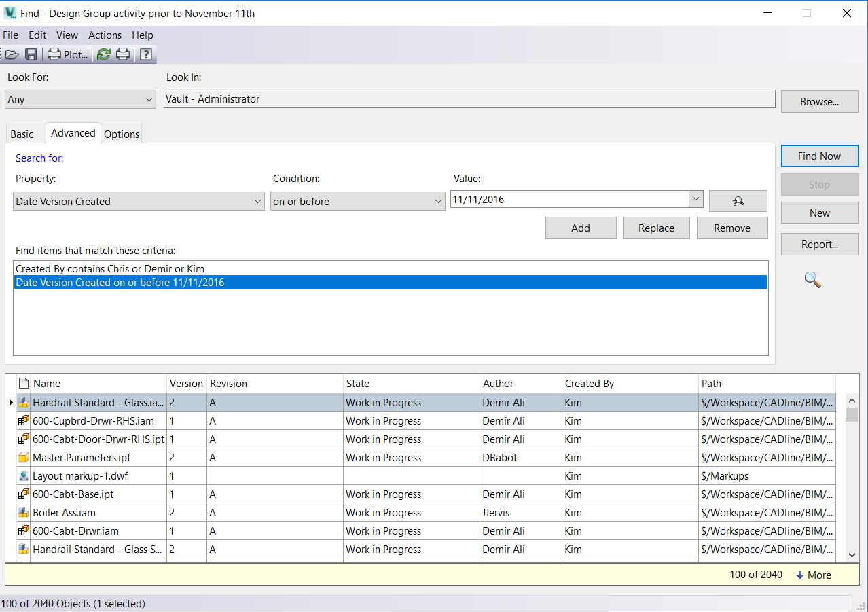Viewport: 868px width, 612px height.
Task: Select the Advanced tab
Action: [73, 132]
